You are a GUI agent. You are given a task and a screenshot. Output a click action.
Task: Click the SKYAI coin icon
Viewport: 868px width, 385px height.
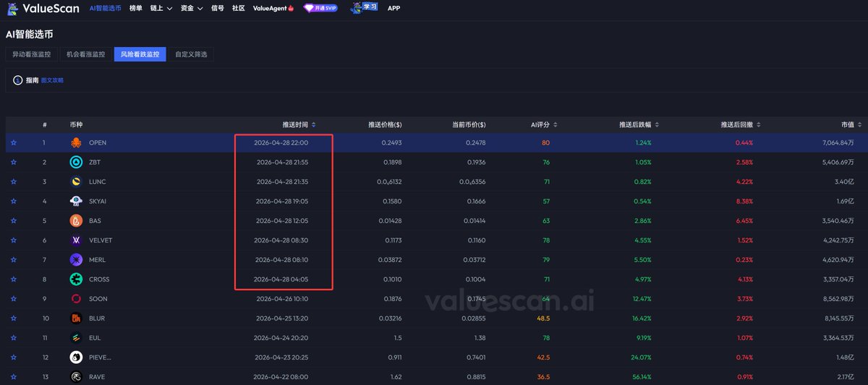[76, 201]
